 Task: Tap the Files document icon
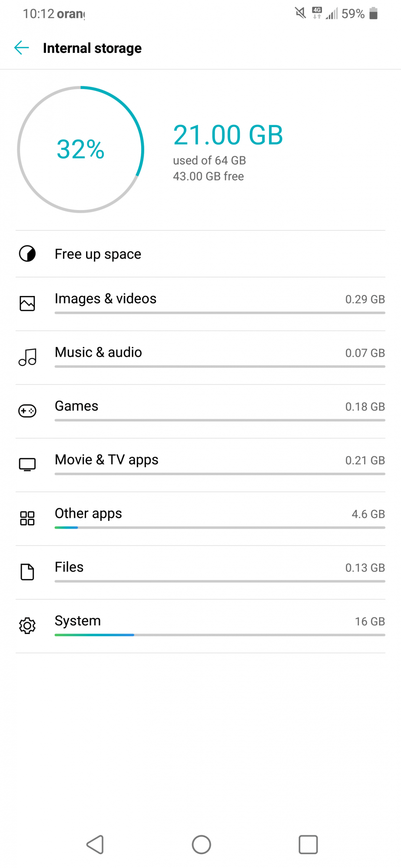(x=27, y=572)
